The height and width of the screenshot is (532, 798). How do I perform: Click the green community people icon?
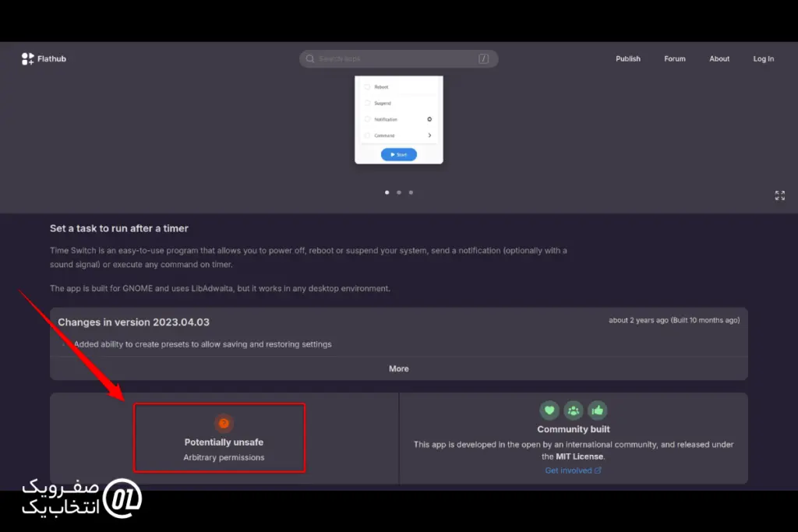tap(574, 410)
